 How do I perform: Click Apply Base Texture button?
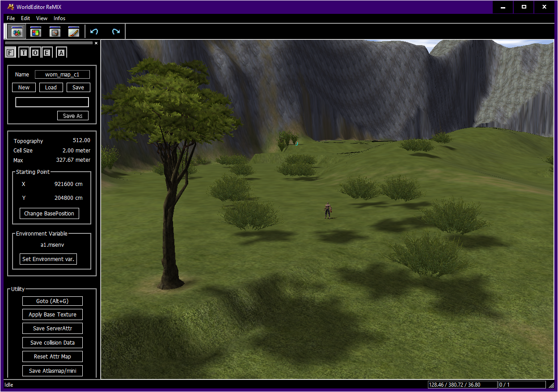(x=52, y=315)
